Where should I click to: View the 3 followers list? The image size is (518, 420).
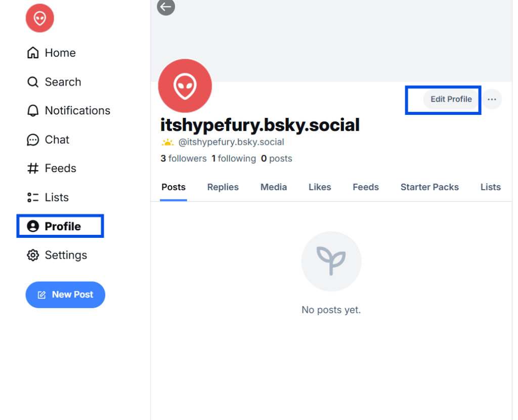(184, 158)
